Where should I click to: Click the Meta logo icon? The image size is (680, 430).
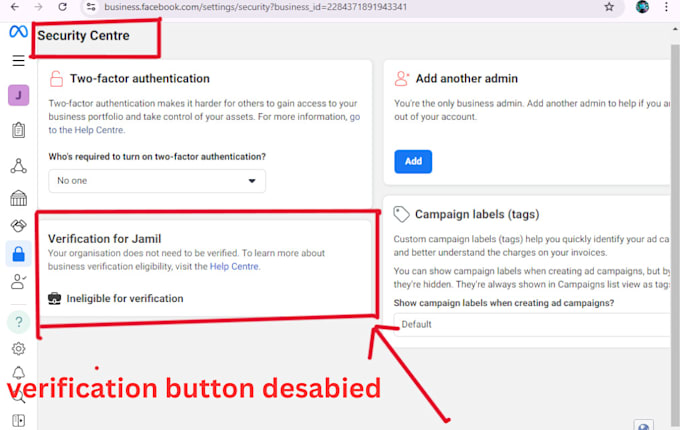pyautogui.click(x=18, y=32)
